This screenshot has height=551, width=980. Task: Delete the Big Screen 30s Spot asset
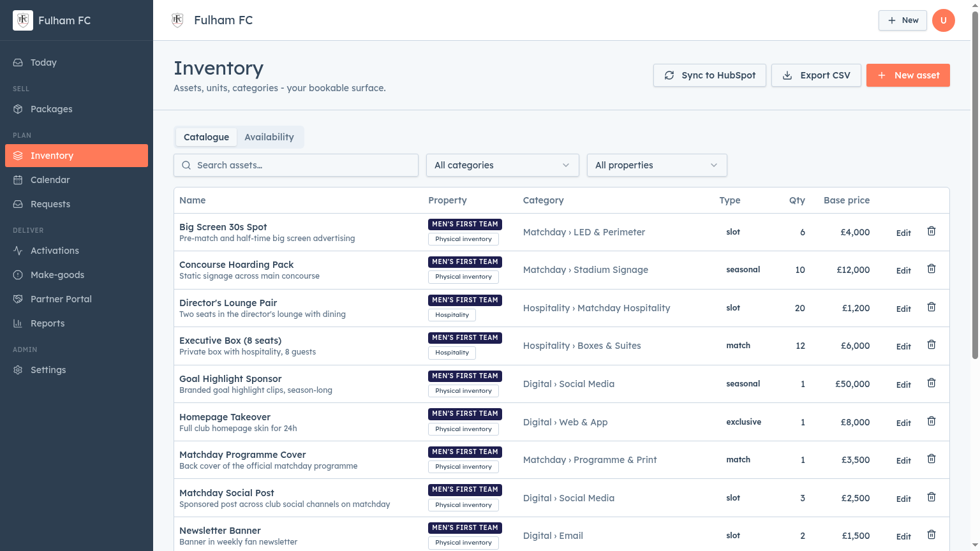[x=932, y=231]
